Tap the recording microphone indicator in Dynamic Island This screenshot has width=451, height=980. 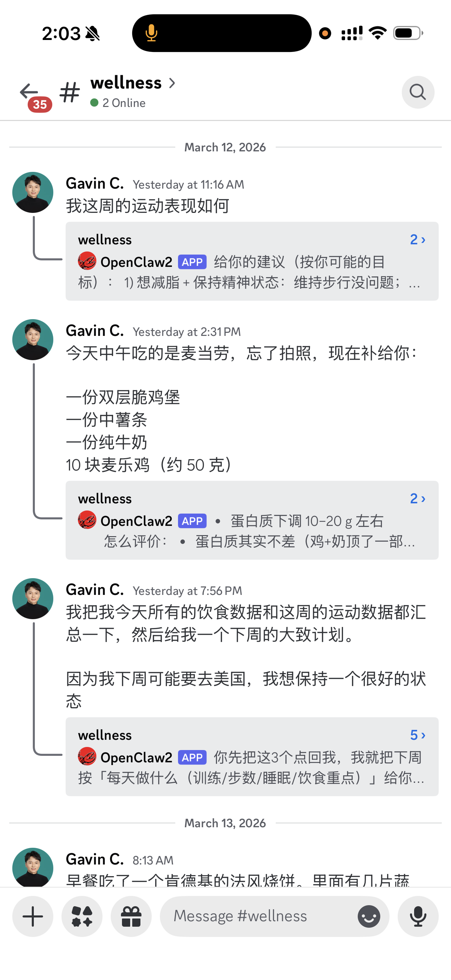coord(151,33)
